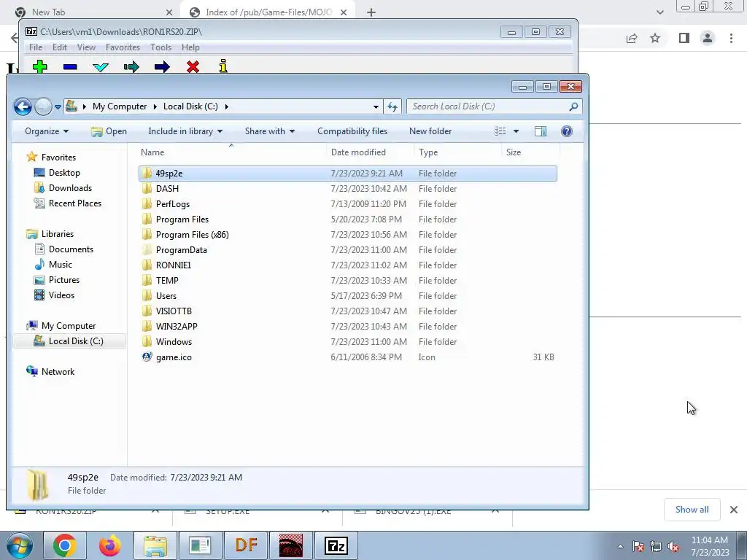Select Network in the navigation pane
Screen dimensions: 747x560
click(x=58, y=372)
